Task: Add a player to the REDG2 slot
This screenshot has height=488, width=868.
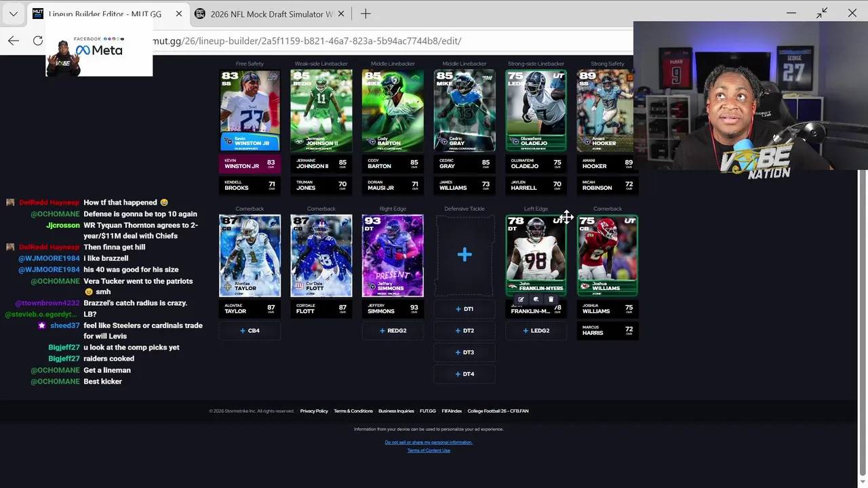Action: tap(393, 331)
